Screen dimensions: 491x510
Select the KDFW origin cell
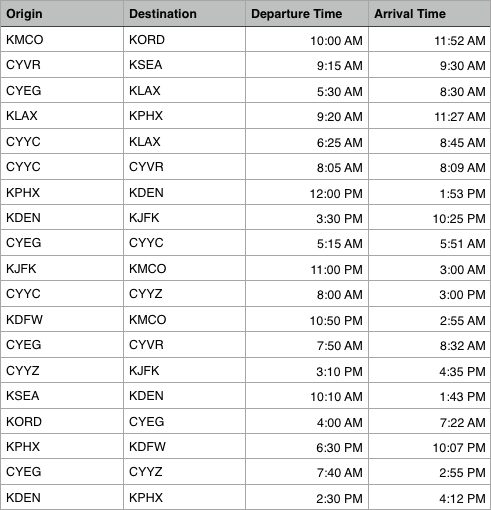62,319
